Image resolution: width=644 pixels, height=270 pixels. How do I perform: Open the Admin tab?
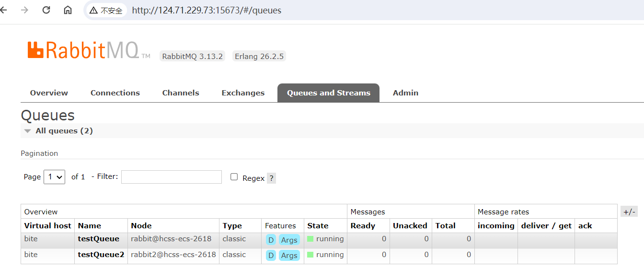coord(405,93)
